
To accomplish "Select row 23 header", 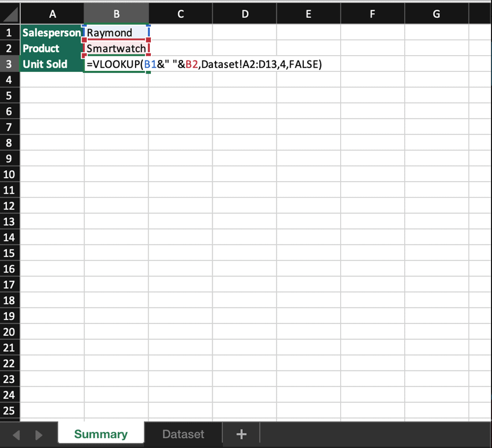I will click(x=9, y=379).
